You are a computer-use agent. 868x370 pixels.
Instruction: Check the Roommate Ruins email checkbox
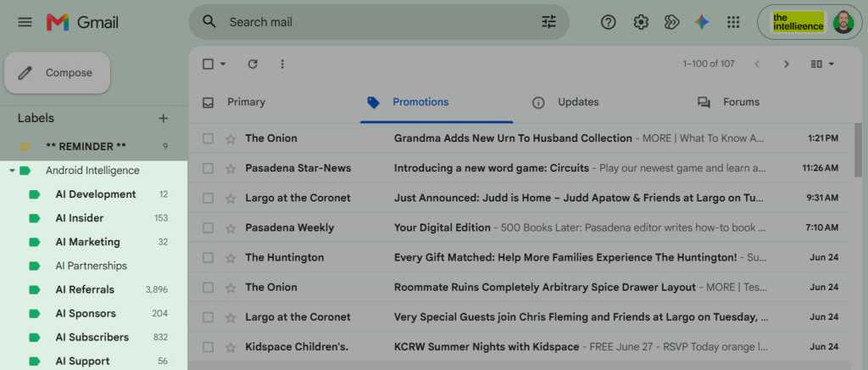[x=209, y=288]
